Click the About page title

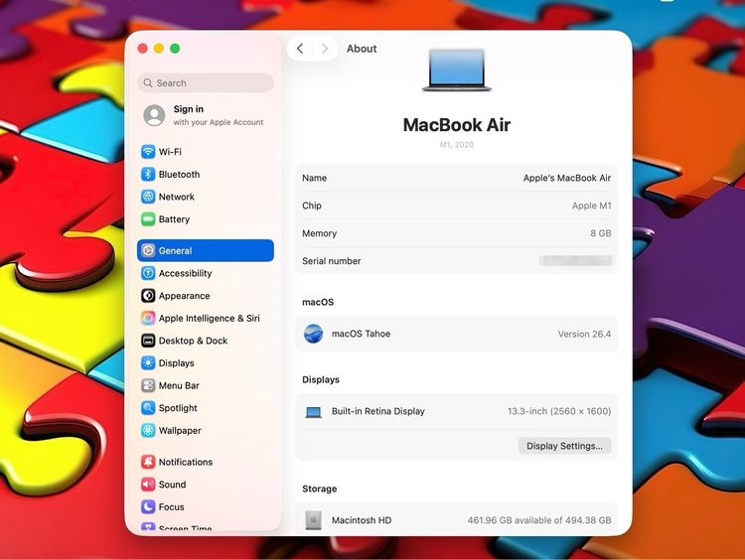pyautogui.click(x=362, y=49)
